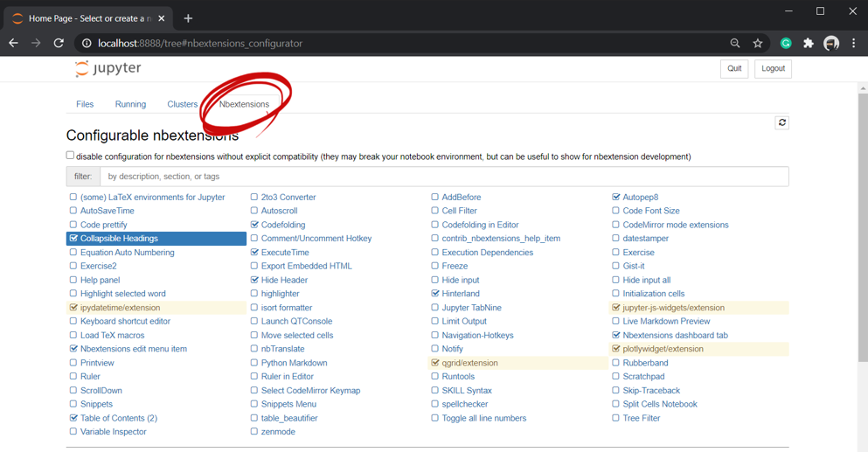Click the Quit button
The height and width of the screenshot is (452, 868).
734,69
